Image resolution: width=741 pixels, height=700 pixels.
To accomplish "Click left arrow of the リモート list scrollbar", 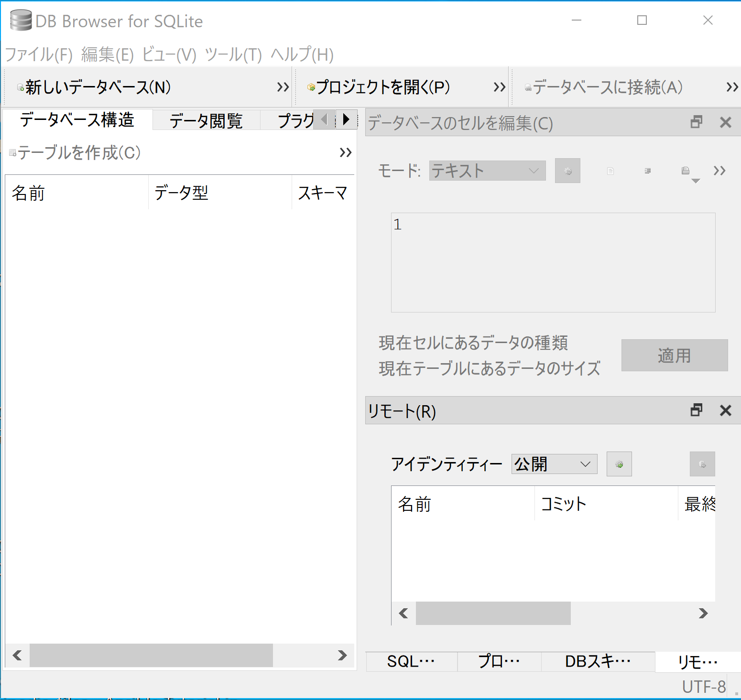I will pos(404,613).
